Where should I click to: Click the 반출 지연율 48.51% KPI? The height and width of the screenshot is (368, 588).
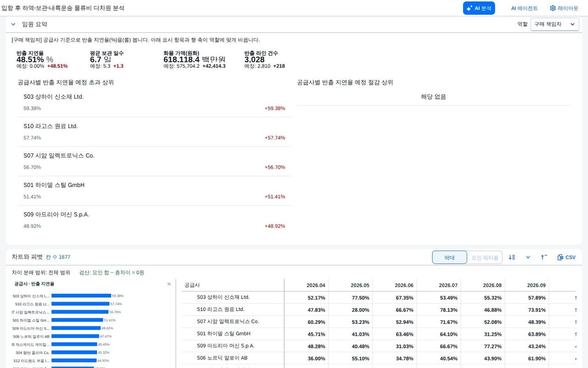click(x=42, y=59)
